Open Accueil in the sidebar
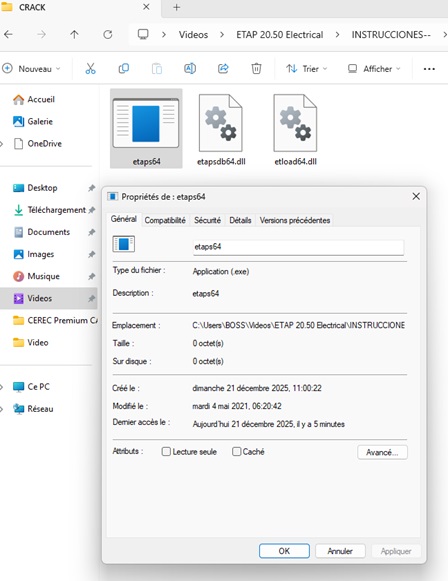The height and width of the screenshot is (581, 448). point(34,99)
